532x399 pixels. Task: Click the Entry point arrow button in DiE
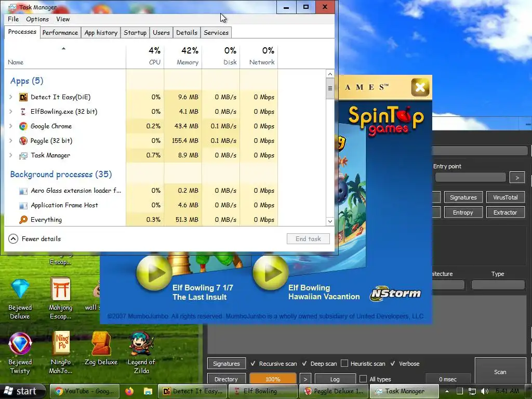517,178
